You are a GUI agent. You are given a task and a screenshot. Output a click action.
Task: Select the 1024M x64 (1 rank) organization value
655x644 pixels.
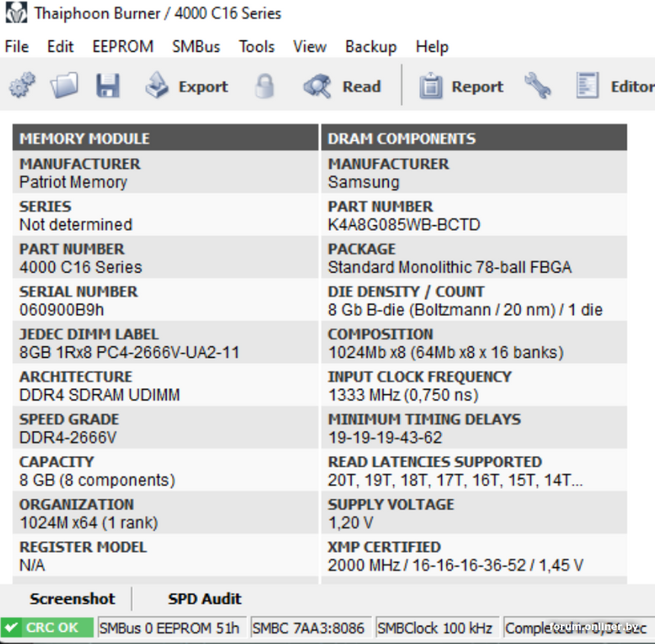click(88, 523)
